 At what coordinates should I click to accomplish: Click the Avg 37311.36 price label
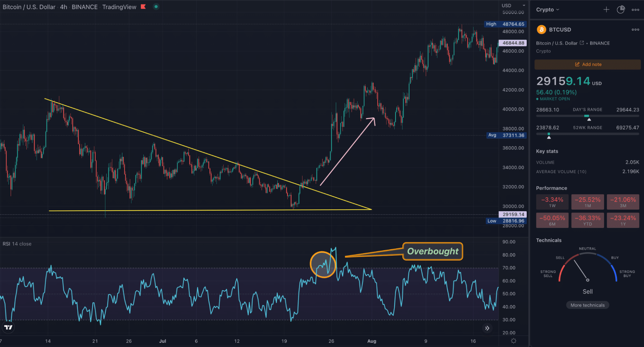(x=506, y=135)
